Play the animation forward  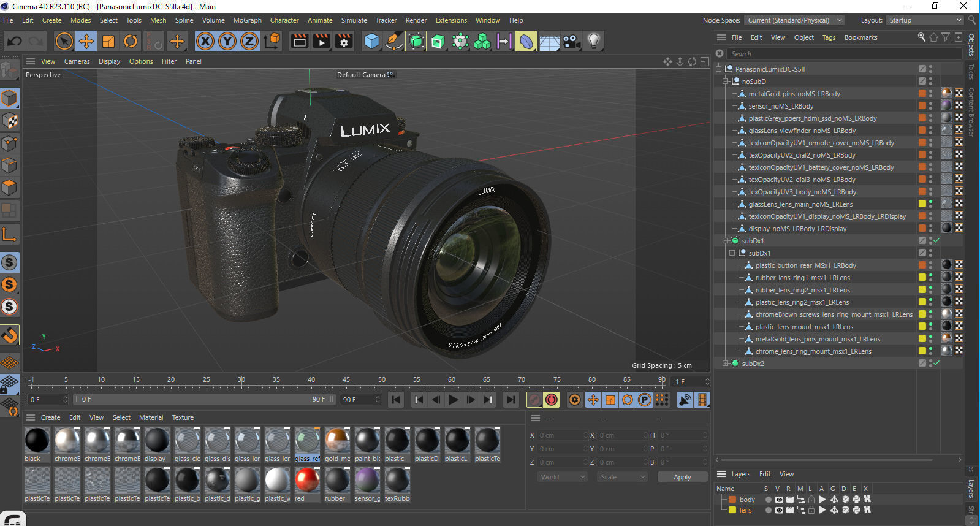[x=454, y=400]
